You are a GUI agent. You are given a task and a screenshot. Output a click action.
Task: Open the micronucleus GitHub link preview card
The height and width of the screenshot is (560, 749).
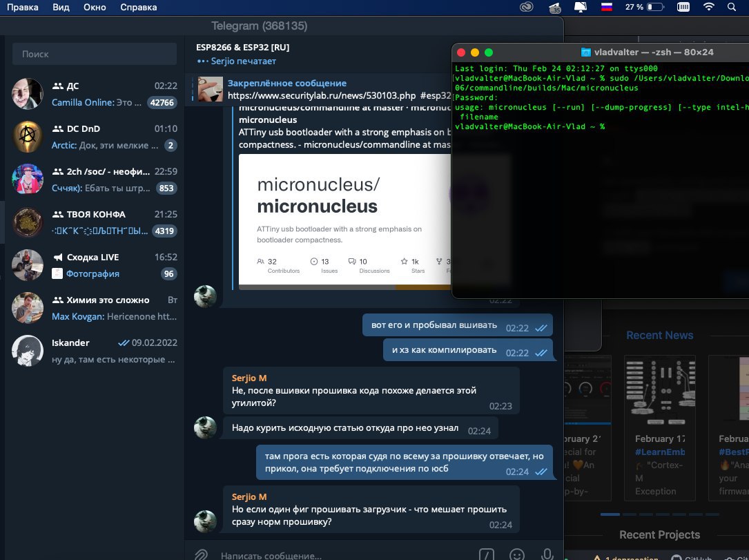(x=344, y=221)
